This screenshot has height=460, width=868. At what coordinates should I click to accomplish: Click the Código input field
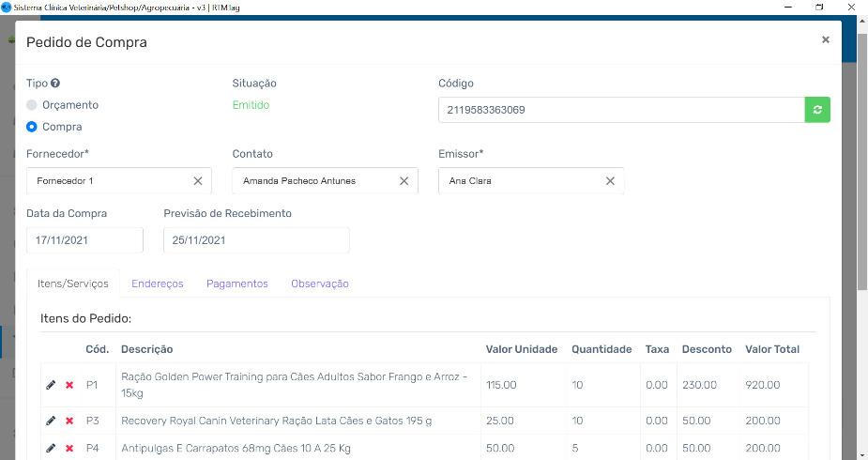tap(621, 110)
